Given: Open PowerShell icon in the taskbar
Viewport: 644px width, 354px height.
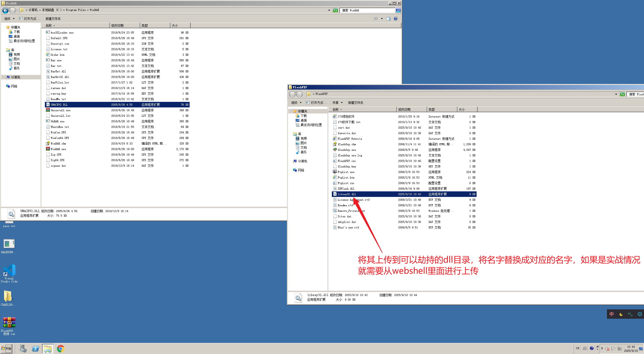Looking at the screenshot, I should point(36,349).
